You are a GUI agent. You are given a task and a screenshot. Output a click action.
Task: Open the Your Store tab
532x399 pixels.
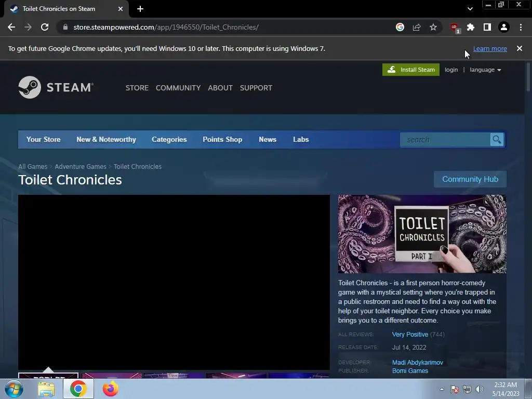44,139
